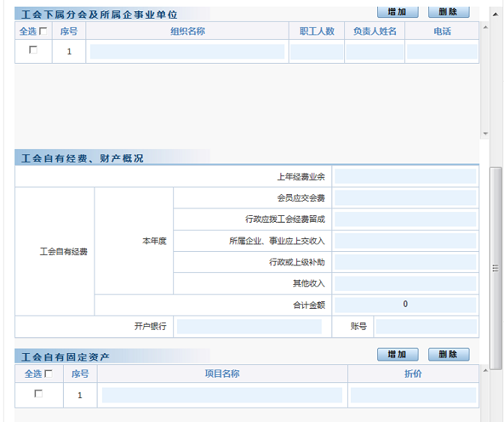Click the 开户银行 input field

pyautogui.click(x=249, y=327)
